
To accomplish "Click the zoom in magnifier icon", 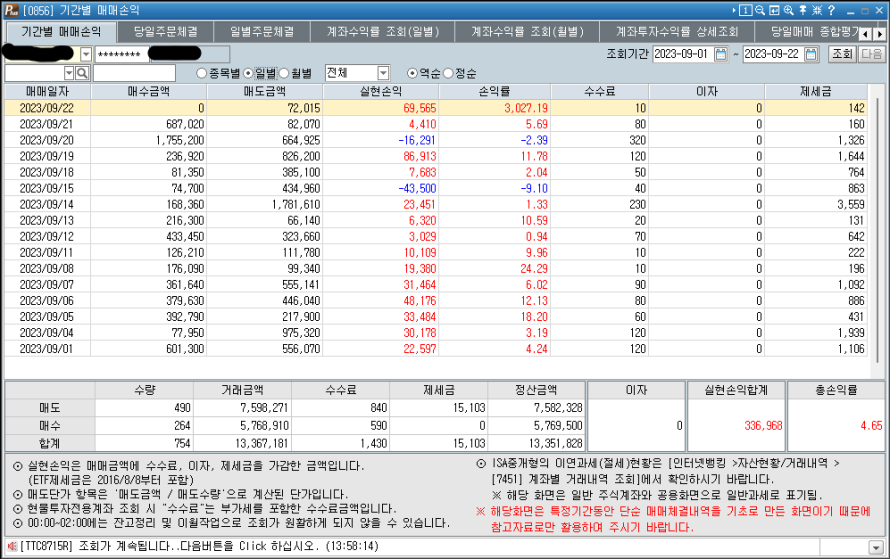I will pos(789,10).
